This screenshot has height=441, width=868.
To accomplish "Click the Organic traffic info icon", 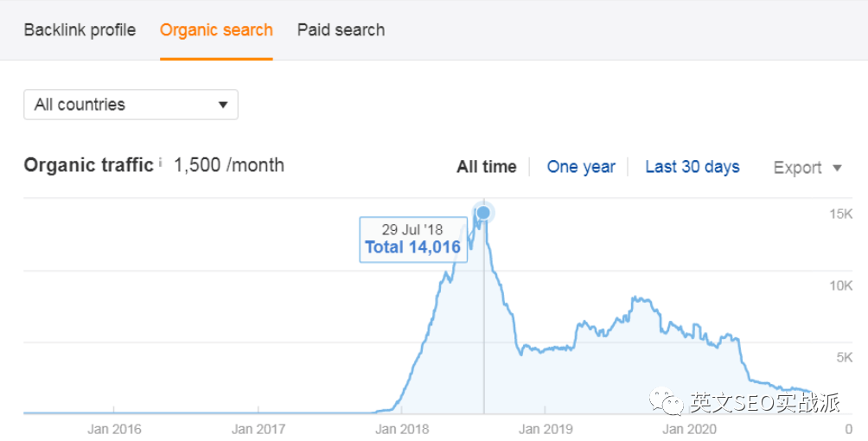I will 161,163.
